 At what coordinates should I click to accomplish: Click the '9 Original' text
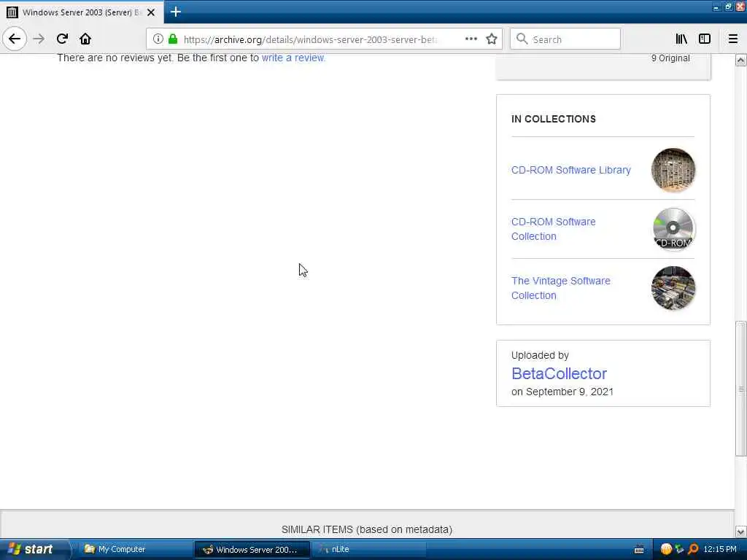(670, 58)
